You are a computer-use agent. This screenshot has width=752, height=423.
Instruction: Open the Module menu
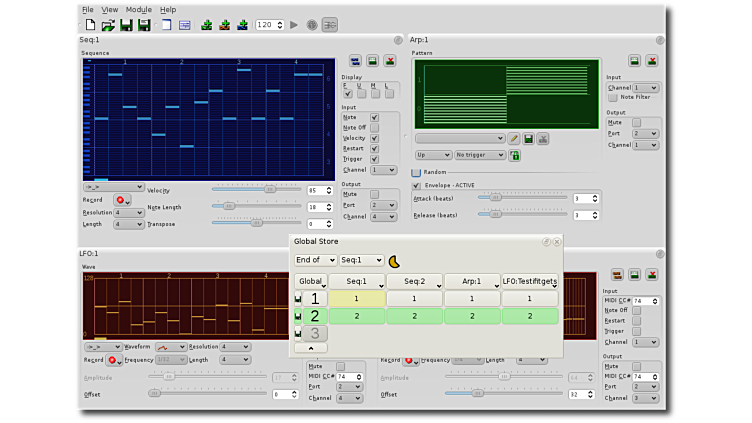point(139,9)
